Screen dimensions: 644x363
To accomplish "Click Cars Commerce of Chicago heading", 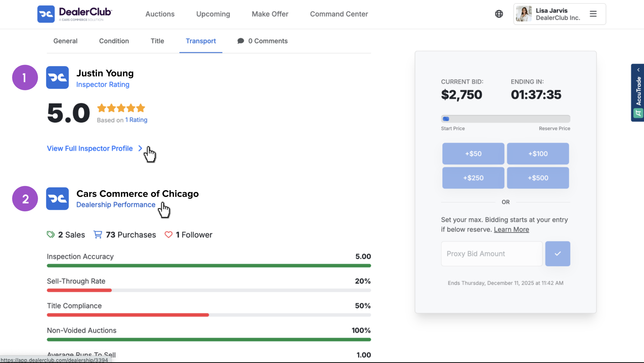I will [x=138, y=194].
